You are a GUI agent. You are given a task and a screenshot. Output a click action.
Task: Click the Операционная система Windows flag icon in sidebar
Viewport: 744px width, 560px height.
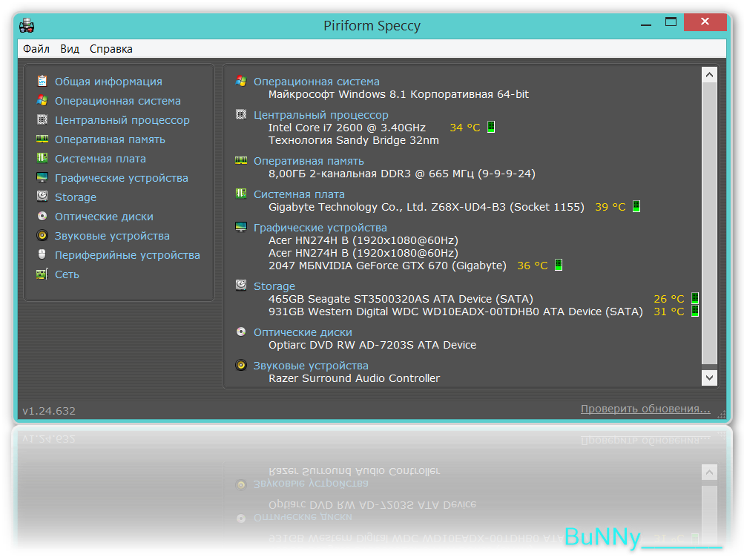pos(42,100)
